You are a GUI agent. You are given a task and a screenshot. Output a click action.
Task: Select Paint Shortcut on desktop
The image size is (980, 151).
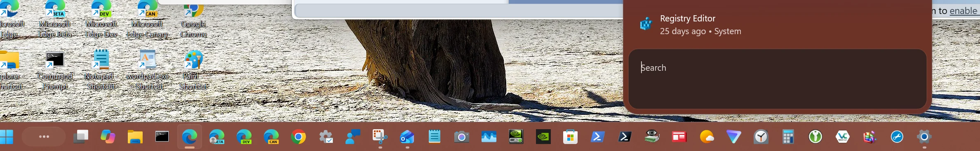tap(193, 70)
